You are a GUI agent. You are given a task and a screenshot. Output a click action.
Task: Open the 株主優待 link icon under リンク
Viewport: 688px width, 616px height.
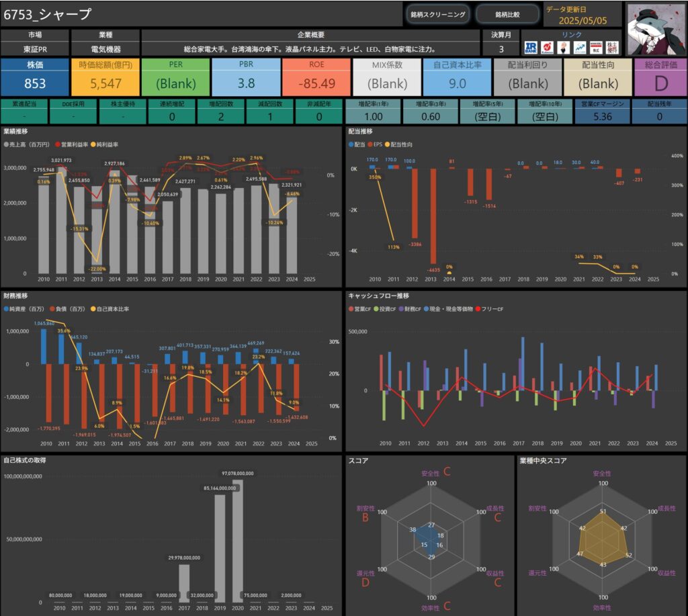[612, 48]
